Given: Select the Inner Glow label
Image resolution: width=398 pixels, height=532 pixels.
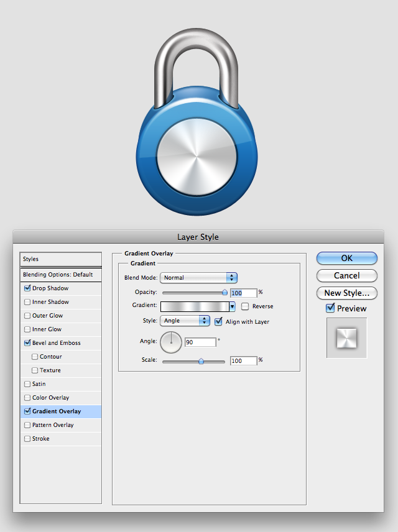Looking at the screenshot, I should tap(47, 329).
